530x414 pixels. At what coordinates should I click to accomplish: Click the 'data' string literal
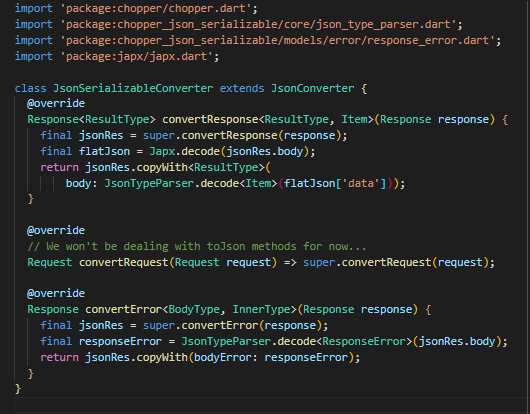[361, 183]
